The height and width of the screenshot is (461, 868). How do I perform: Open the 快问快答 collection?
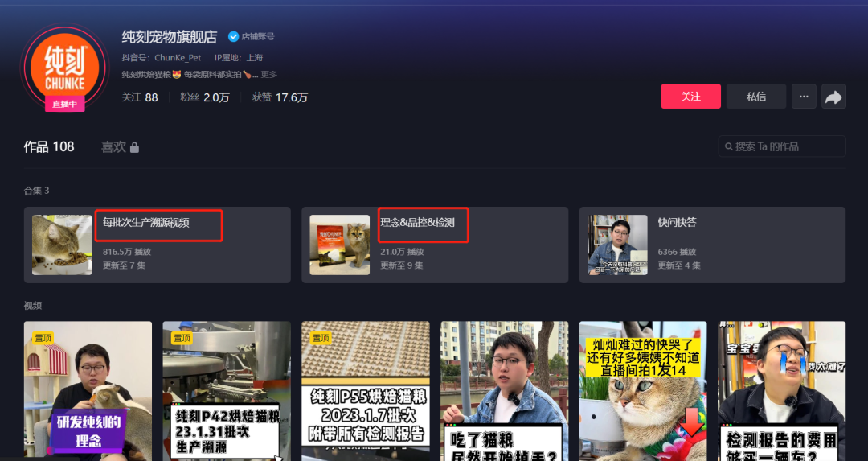(x=712, y=245)
